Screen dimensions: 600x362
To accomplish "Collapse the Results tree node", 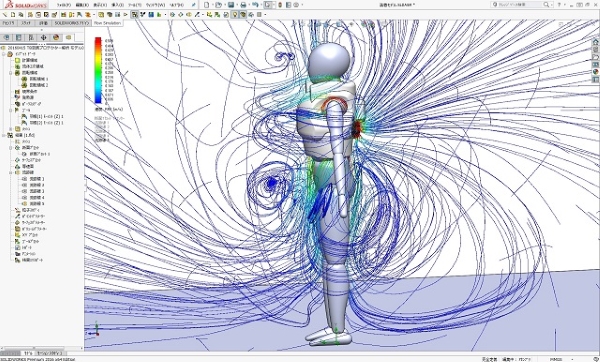I will coord(4,135).
